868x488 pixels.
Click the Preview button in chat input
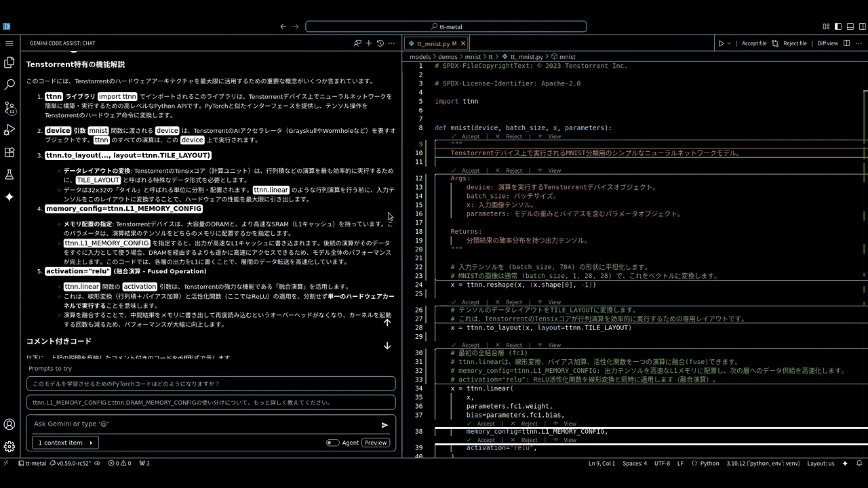coord(376,443)
